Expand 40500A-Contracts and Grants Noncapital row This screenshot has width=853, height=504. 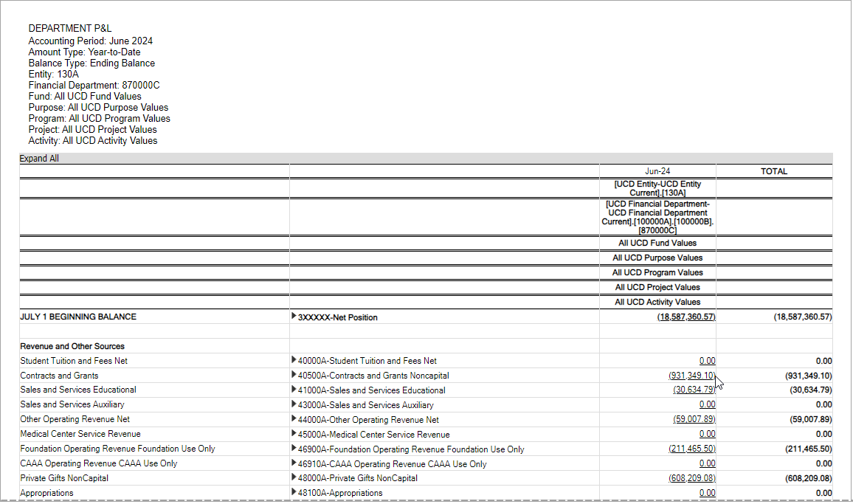(294, 376)
